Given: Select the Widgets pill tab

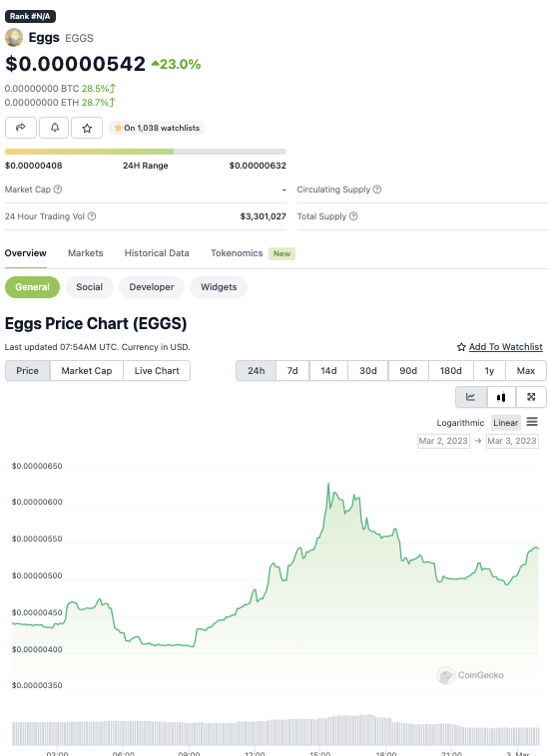Looking at the screenshot, I should click(219, 287).
